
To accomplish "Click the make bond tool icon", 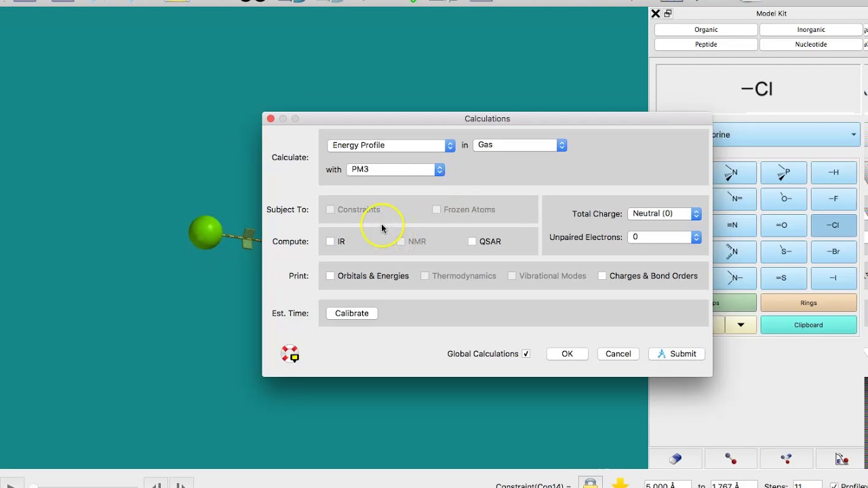I will point(730,459).
